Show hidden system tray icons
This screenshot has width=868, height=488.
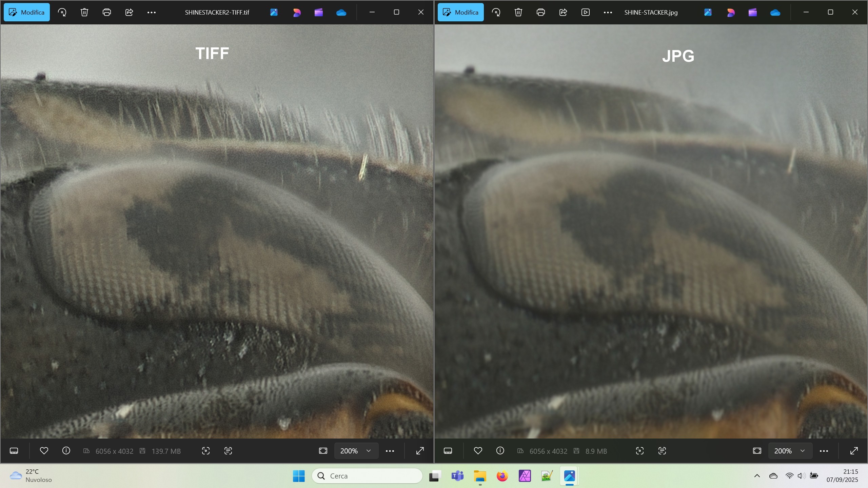(x=757, y=476)
